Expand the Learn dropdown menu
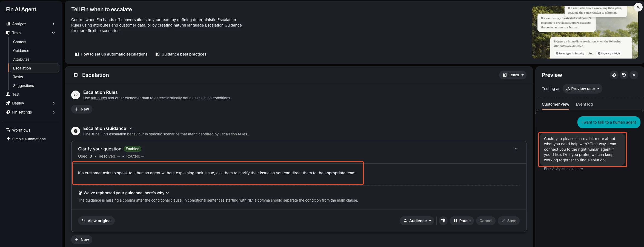 coord(513,75)
